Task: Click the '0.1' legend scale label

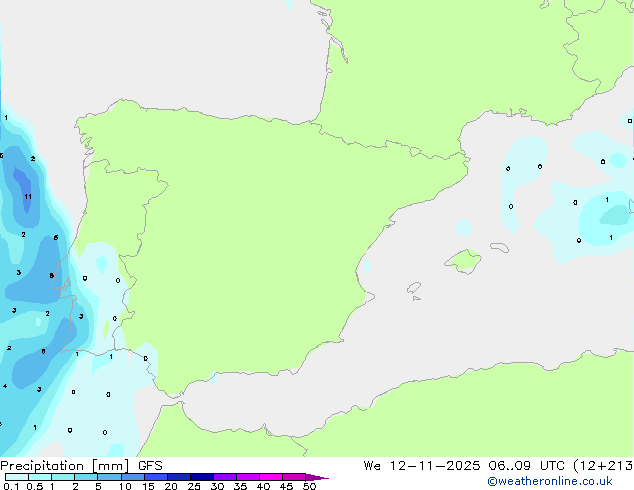Action: tap(11, 486)
